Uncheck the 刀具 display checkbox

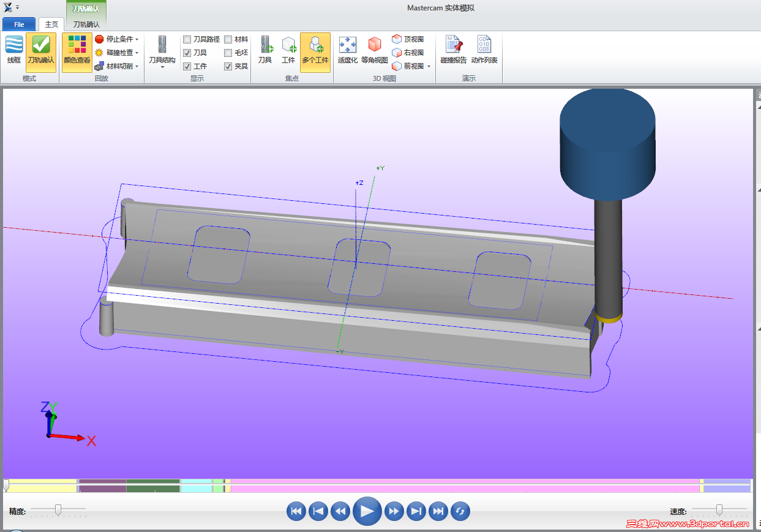coord(187,53)
